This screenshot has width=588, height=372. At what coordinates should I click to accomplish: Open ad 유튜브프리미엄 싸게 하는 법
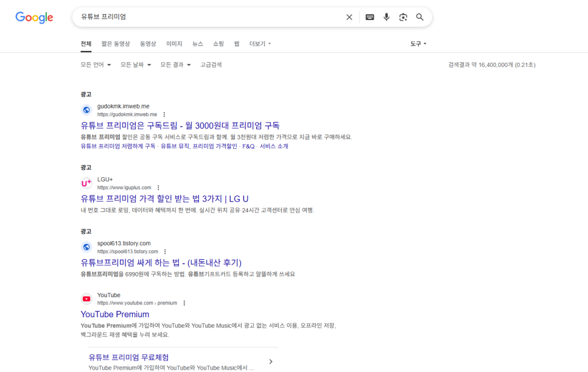pyautogui.click(x=161, y=263)
